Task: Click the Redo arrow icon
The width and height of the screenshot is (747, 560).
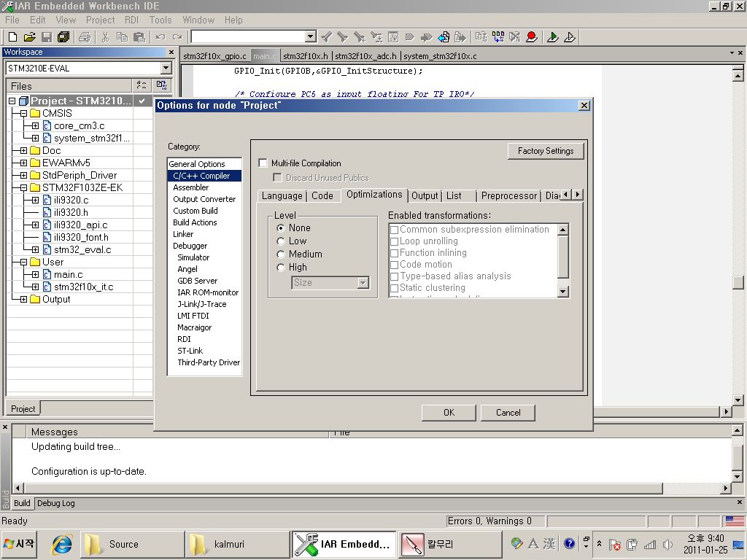Action: coord(177,36)
